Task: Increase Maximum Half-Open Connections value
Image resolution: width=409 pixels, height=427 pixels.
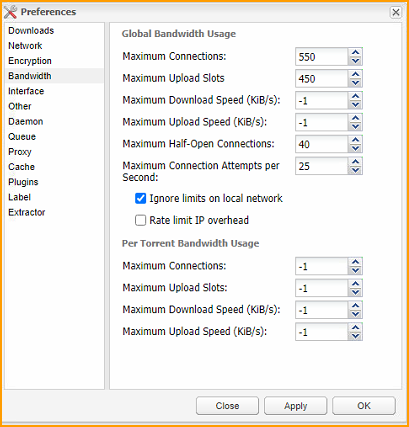Action: click(355, 140)
